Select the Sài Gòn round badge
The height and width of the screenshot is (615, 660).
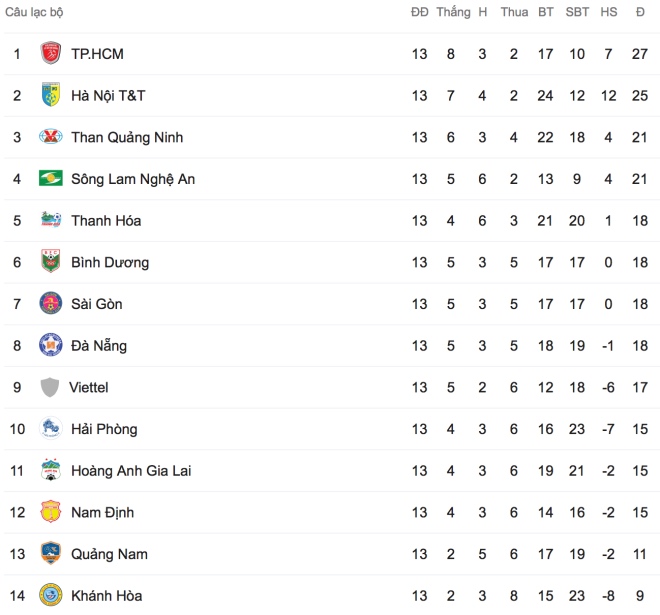51,304
